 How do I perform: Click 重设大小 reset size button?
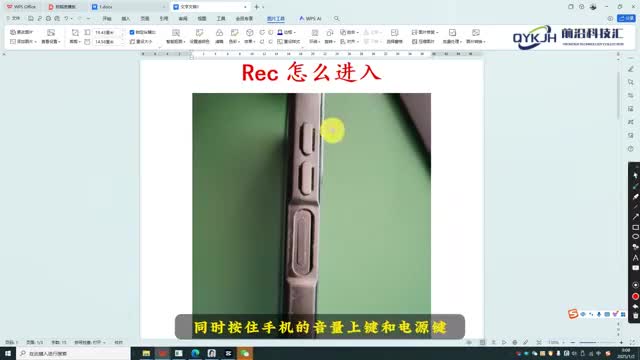pyautogui.click(x=141, y=42)
